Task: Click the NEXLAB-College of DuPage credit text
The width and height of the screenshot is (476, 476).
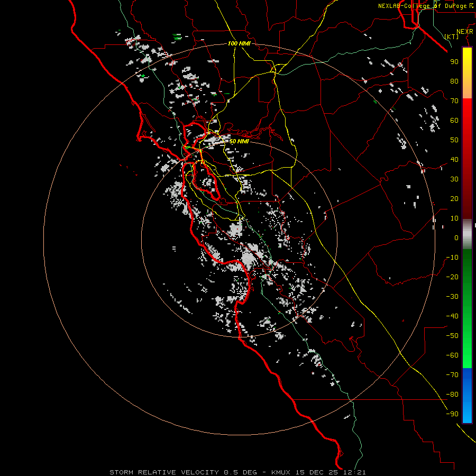Action: 427,6
